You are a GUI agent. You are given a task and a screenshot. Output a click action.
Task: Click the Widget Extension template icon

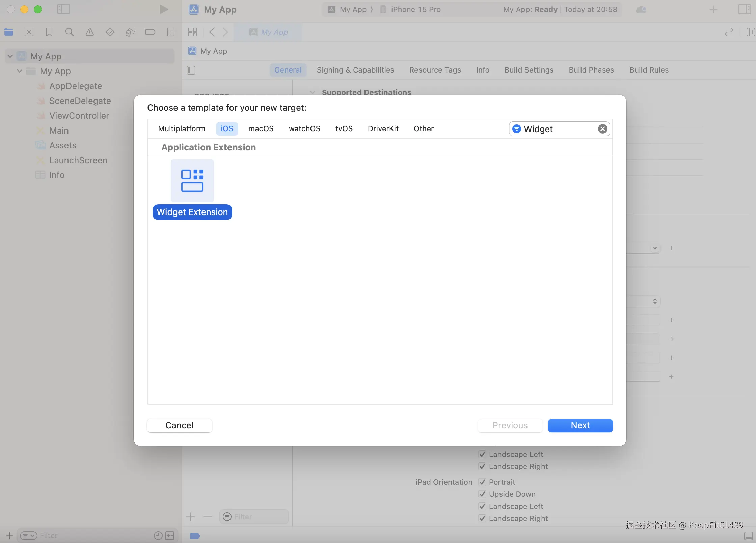point(192,181)
